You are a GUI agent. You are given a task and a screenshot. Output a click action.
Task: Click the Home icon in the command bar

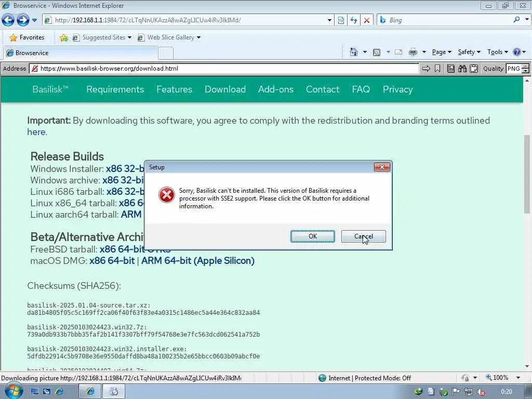coord(353,52)
